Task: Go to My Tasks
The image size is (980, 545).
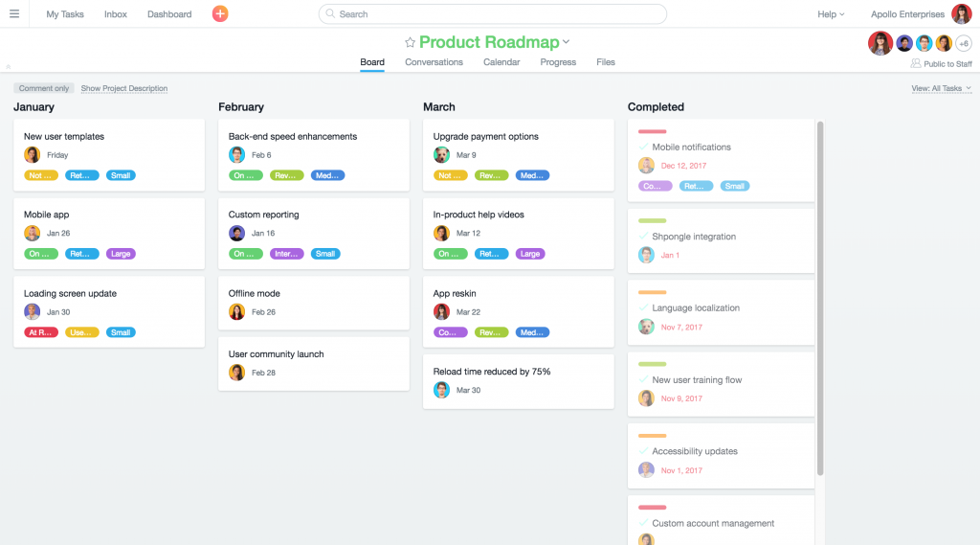Action: tap(65, 13)
